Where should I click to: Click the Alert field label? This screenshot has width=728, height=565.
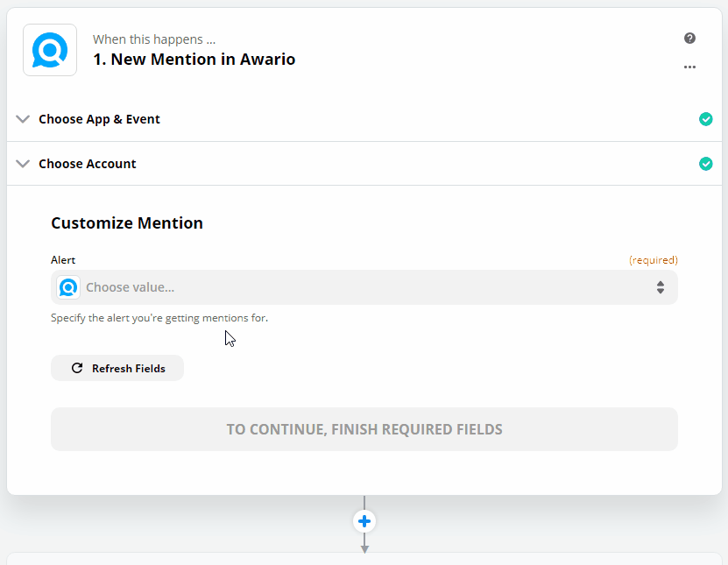click(63, 260)
